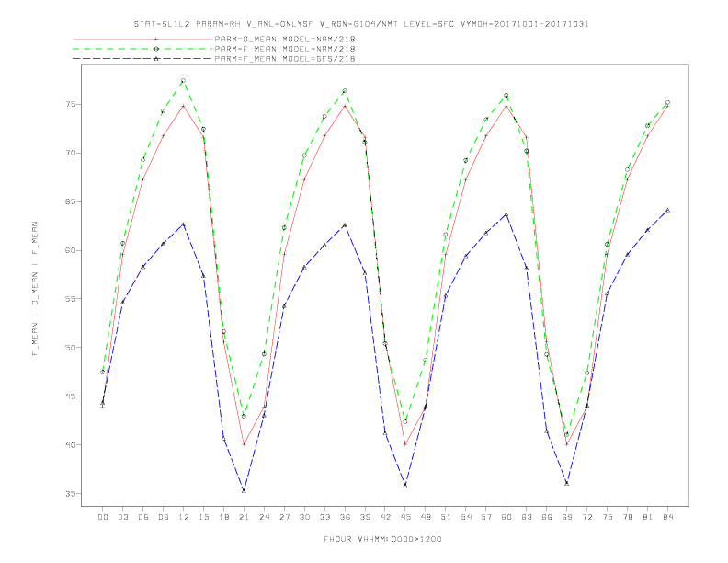This screenshot has height=563, width=728.
Task: Click x-axis tick label 33
Action: tap(324, 517)
